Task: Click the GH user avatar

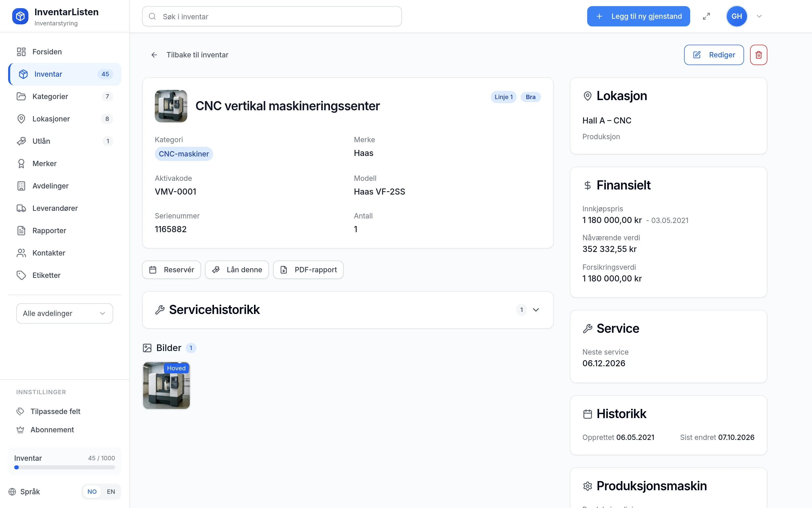Action: tap(736, 16)
